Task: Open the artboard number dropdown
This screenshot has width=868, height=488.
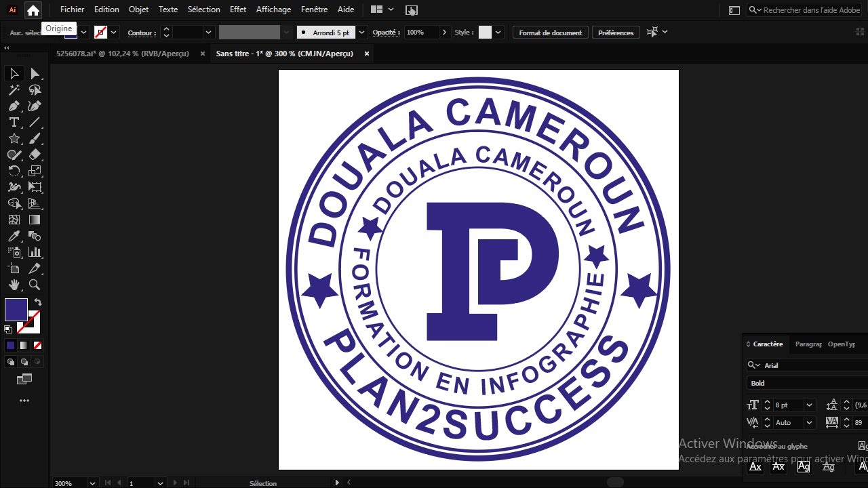Action: (x=160, y=483)
